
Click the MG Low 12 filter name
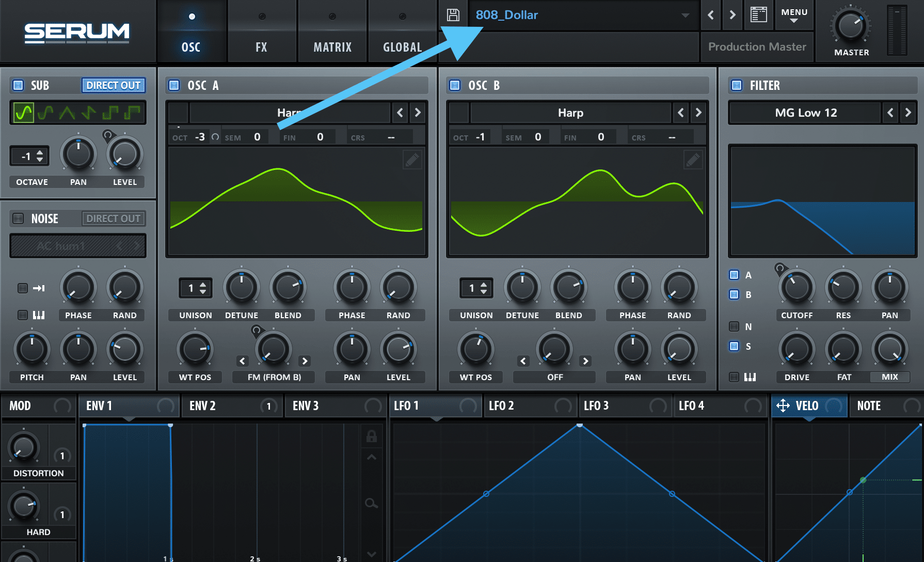point(806,113)
